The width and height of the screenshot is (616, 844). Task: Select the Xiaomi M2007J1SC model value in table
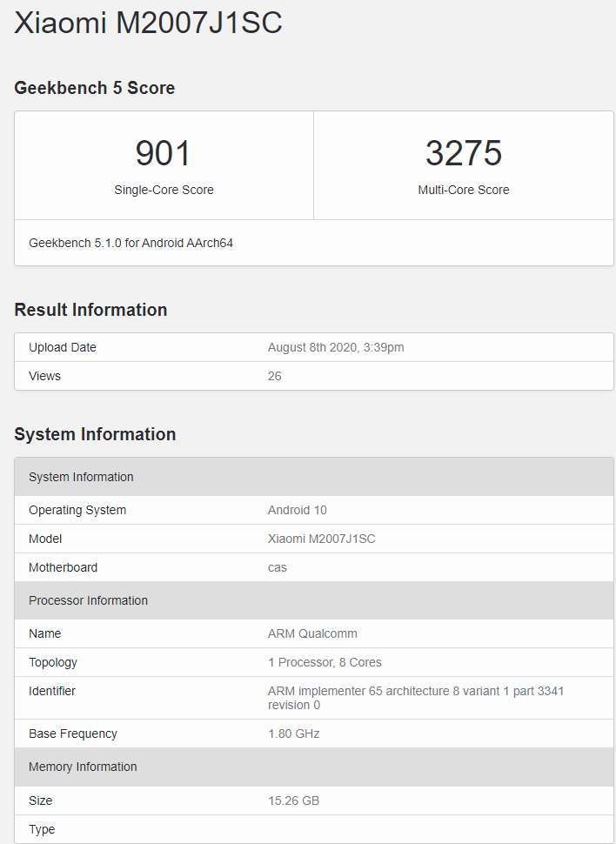click(321, 539)
